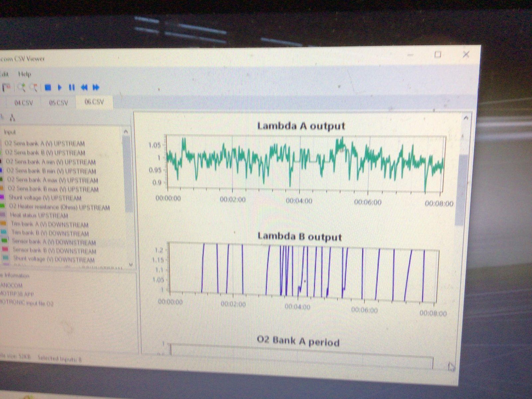Click the input list scroll-down arrow
This screenshot has height=399, width=532.
(x=131, y=265)
